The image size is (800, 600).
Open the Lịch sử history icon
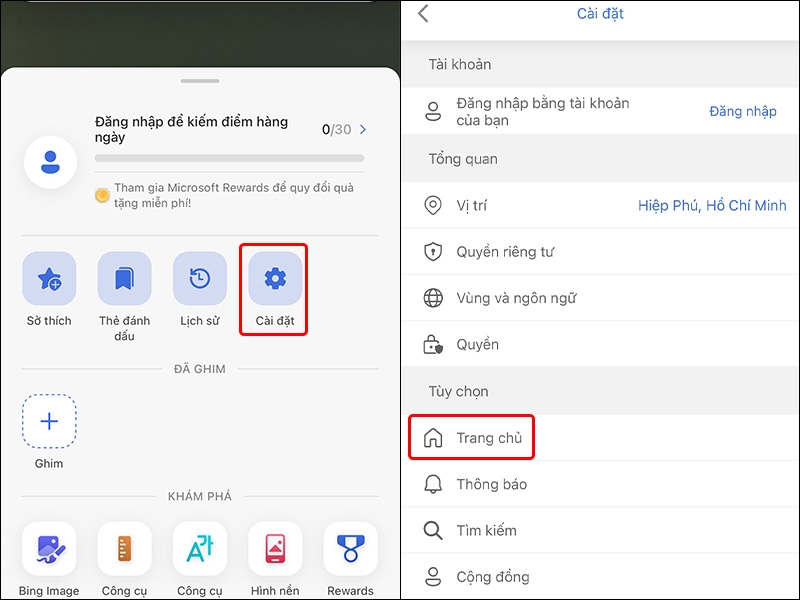click(x=200, y=279)
